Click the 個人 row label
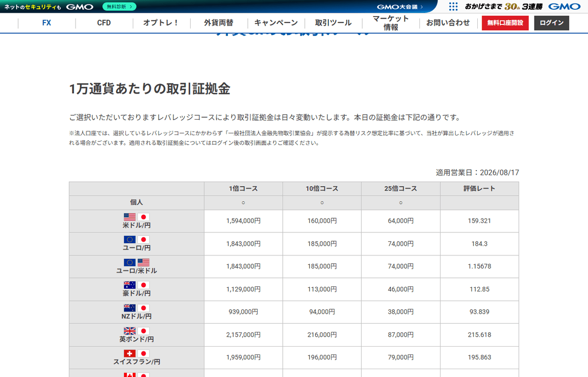This screenshot has width=588, height=377. click(x=137, y=202)
